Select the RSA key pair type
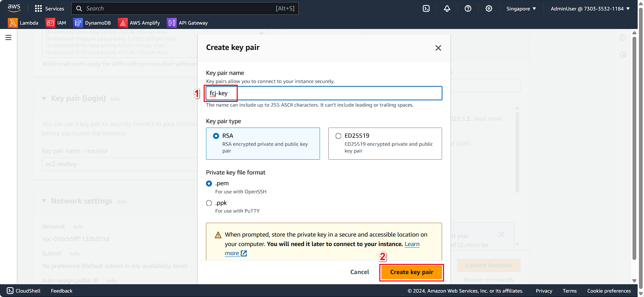This screenshot has height=297, width=644. 216,136
